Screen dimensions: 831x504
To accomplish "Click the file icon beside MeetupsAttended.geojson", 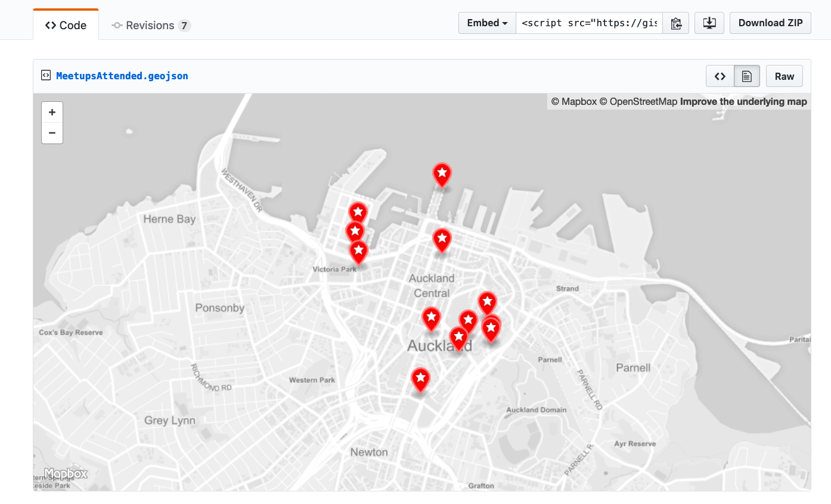I will coord(46,76).
